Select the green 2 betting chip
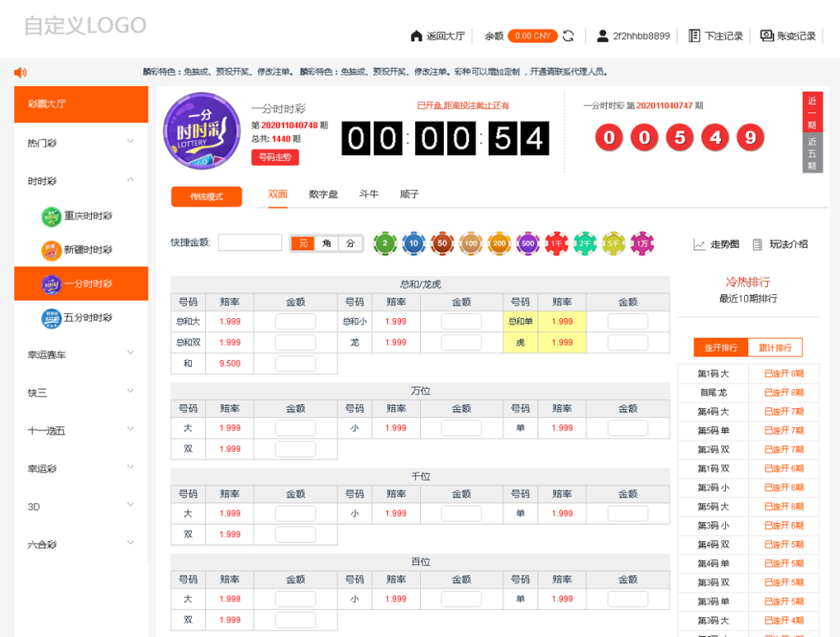 click(386, 243)
